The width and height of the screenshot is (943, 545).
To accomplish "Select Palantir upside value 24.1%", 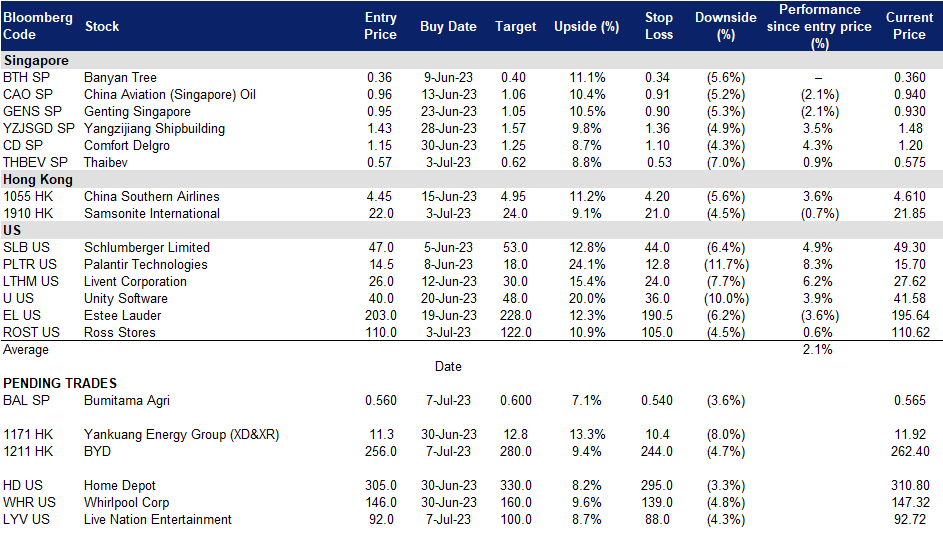I will 587,265.
